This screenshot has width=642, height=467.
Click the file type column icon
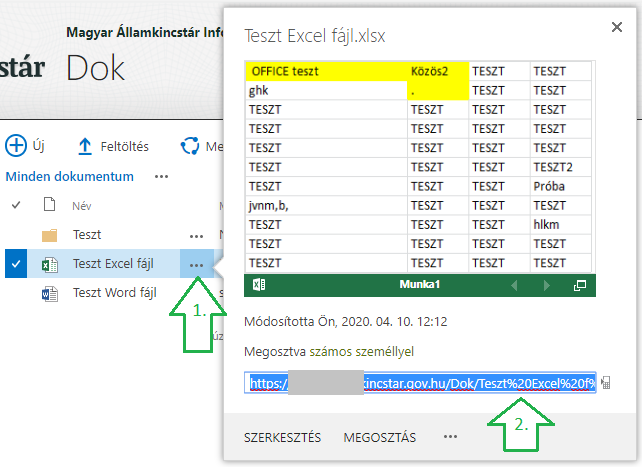pyautogui.click(x=50, y=204)
